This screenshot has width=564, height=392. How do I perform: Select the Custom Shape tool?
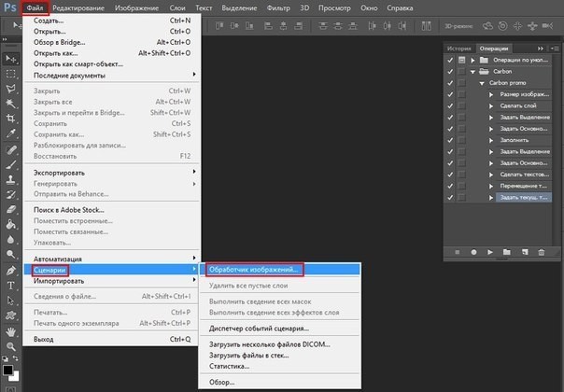pyautogui.click(x=11, y=315)
